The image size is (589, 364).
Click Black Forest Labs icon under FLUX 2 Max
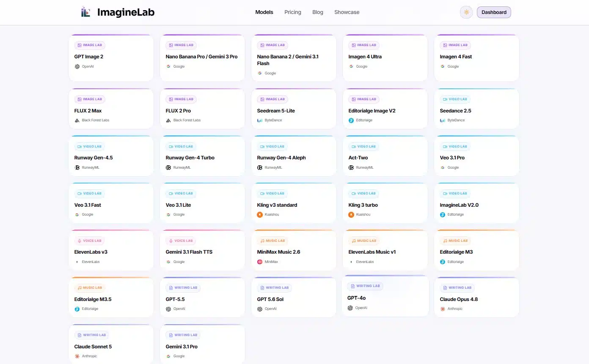(x=77, y=120)
